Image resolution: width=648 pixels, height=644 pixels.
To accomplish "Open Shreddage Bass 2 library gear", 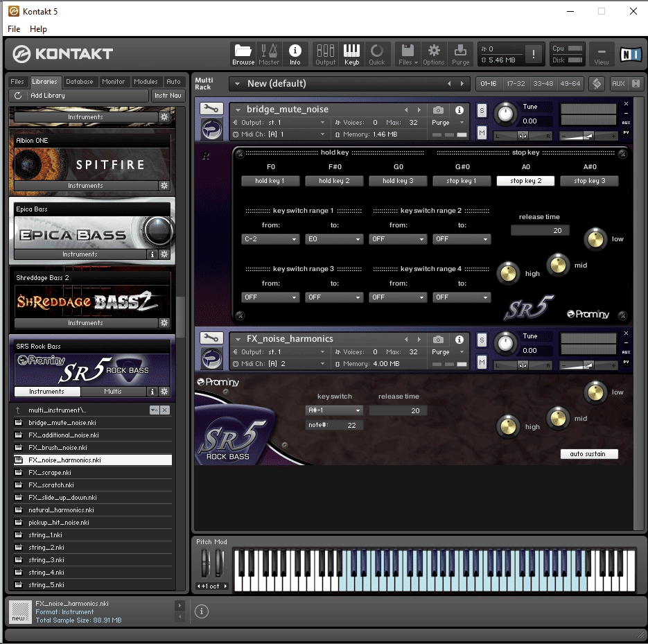I will click(164, 323).
